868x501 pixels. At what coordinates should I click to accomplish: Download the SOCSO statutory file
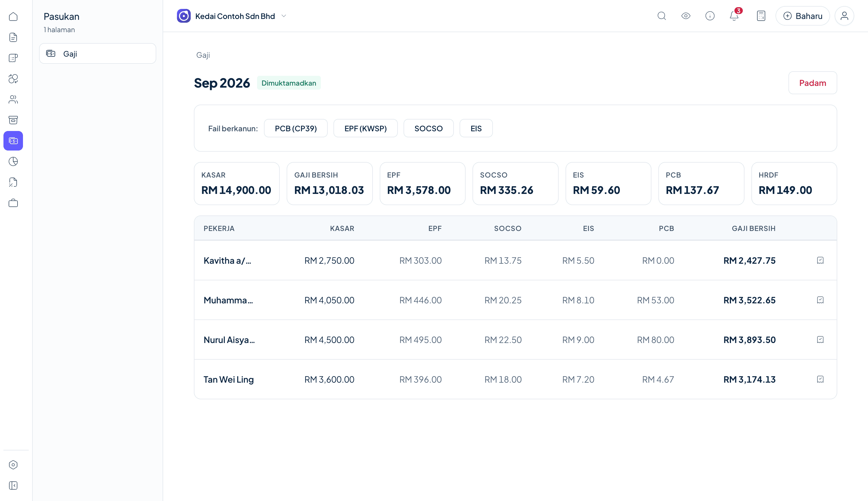coord(428,128)
